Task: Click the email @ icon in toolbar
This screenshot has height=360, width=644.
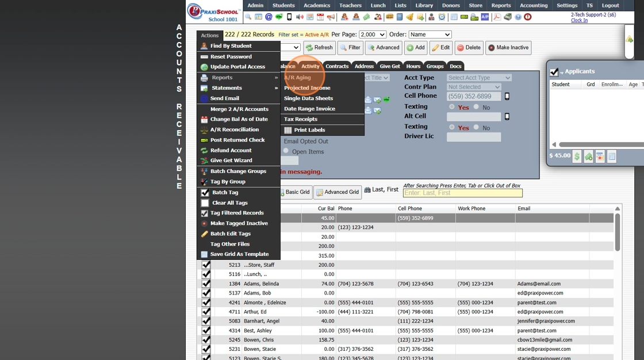Action: click(x=269, y=17)
